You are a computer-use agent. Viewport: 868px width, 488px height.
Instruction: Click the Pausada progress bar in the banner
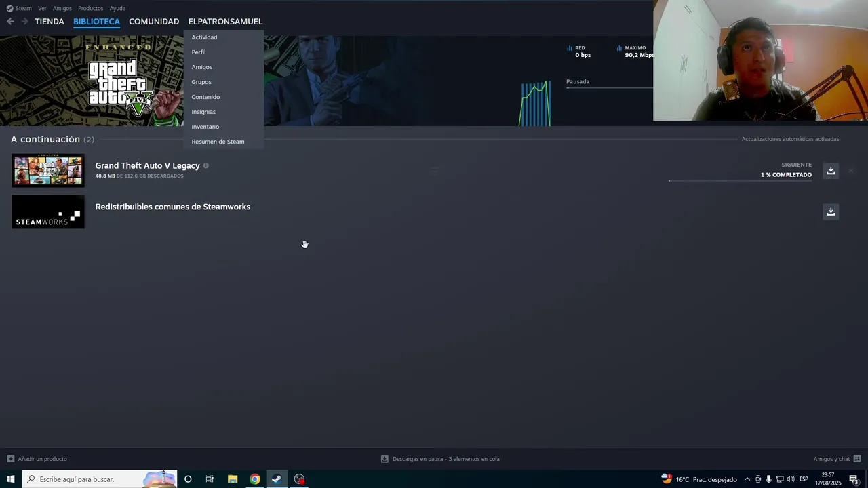(x=610, y=88)
